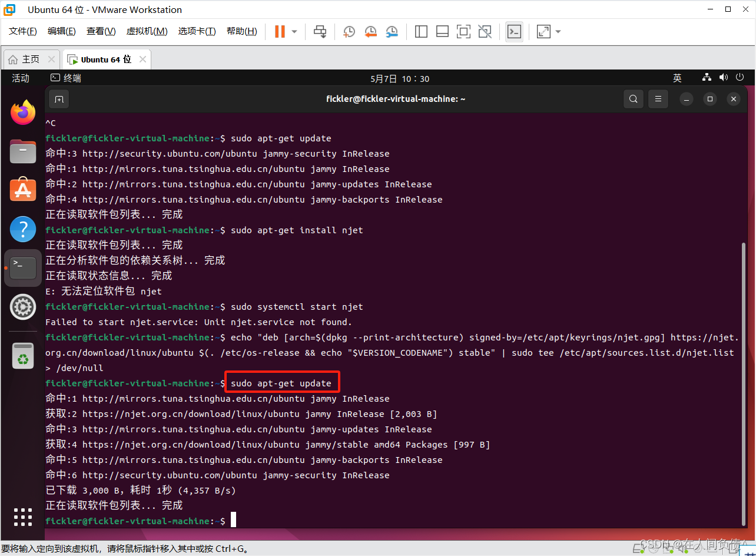Enter full screen mode
This screenshot has width=756, height=556.
click(463, 31)
